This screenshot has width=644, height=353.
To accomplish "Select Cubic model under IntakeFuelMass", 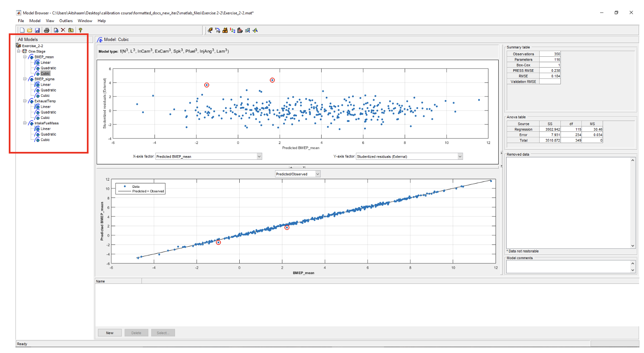I will 45,140.
